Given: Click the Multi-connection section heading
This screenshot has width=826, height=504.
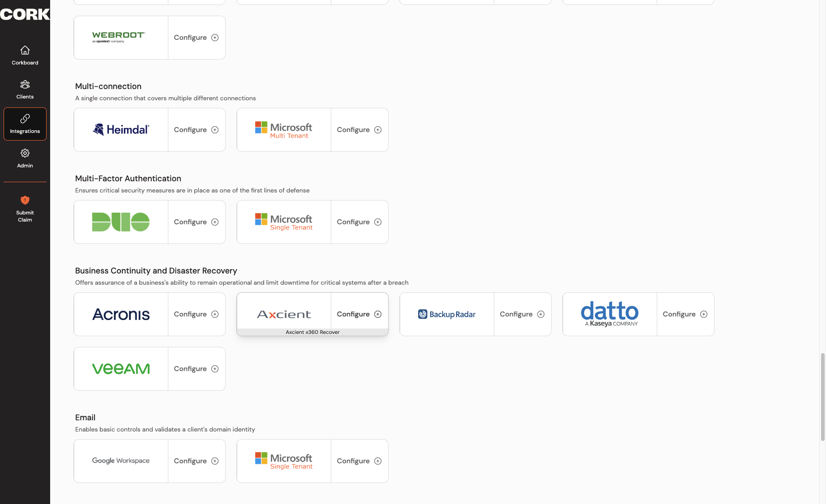Looking at the screenshot, I should click(x=108, y=86).
